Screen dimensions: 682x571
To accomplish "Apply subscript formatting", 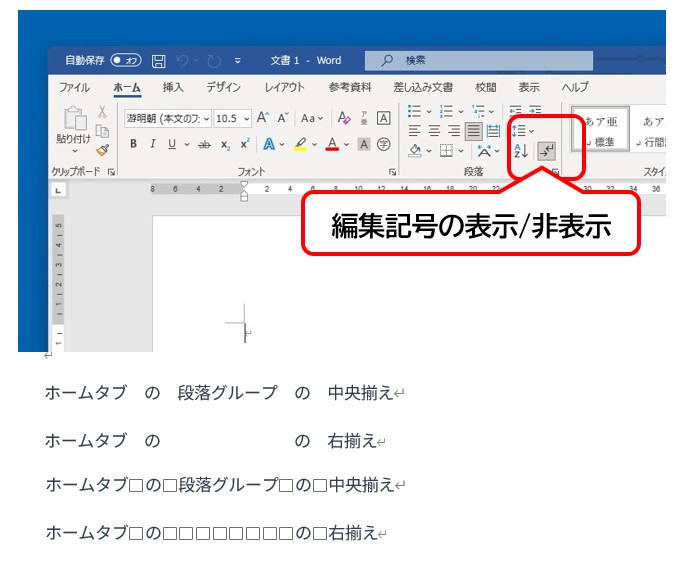I will 225,144.
